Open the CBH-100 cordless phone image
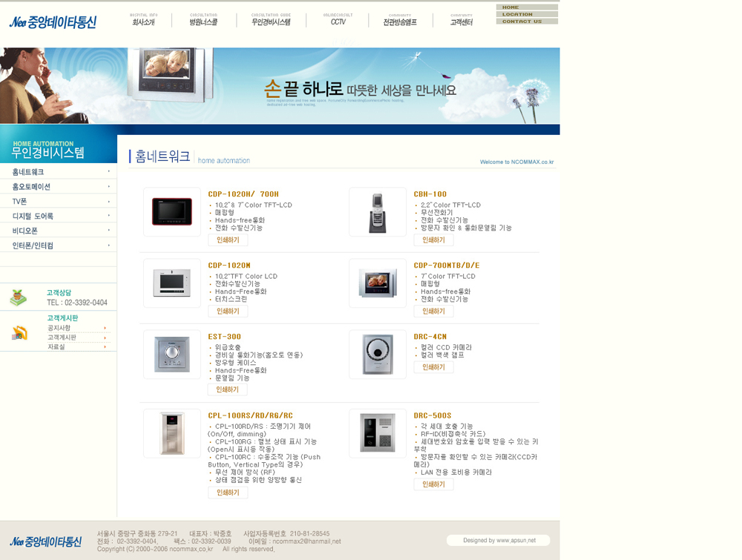Screen dimensions: 742x560 (x=377, y=212)
